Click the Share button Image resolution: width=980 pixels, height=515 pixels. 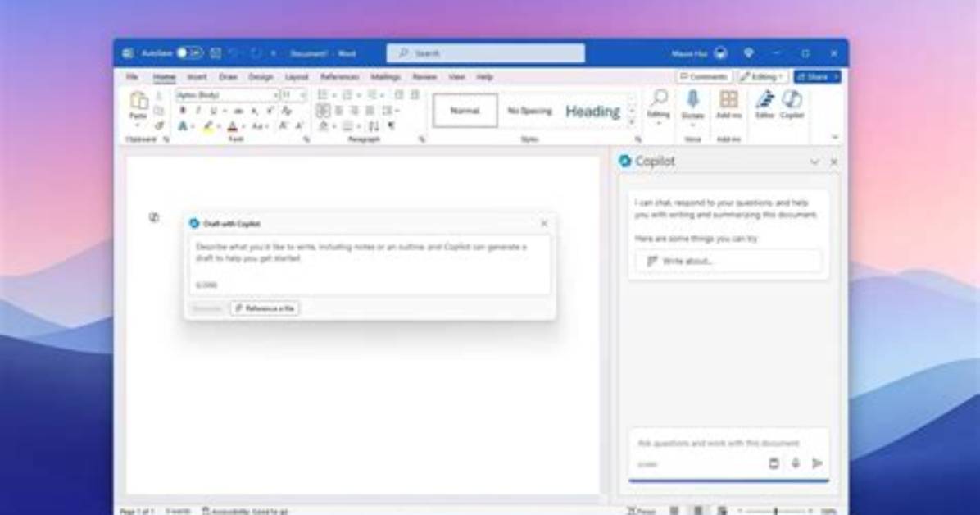pos(818,76)
